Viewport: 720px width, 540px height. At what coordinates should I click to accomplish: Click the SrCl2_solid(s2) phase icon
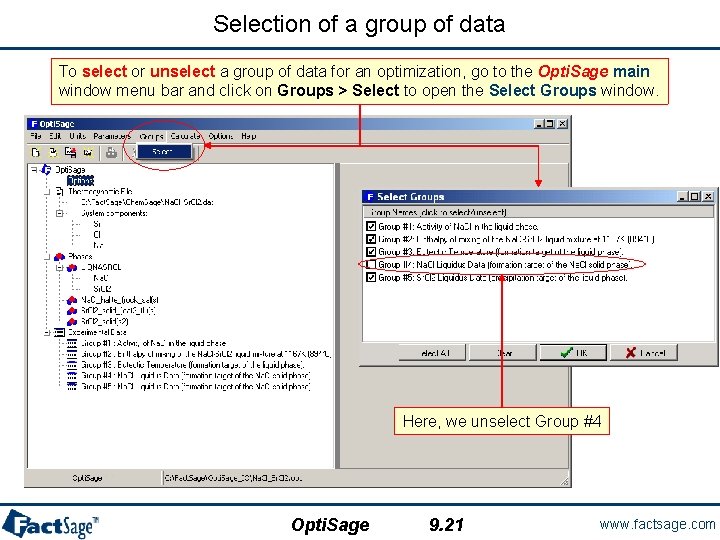pos(72,321)
